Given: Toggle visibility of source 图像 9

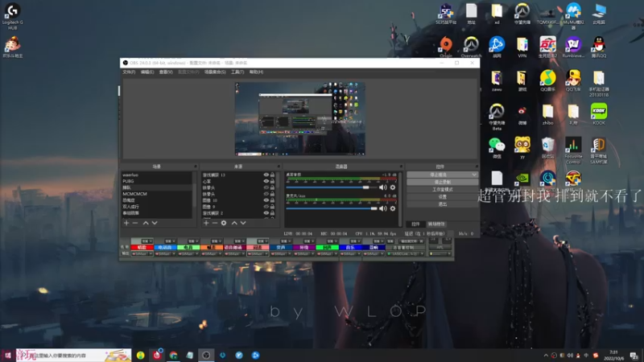Looking at the screenshot, I should pos(266,207).
